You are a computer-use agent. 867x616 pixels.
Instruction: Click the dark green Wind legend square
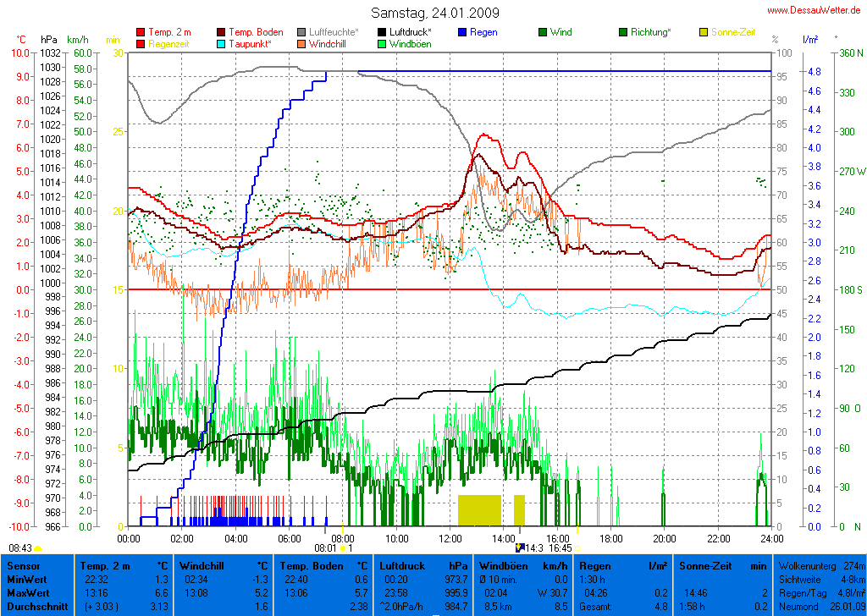[x=543, y=32]
